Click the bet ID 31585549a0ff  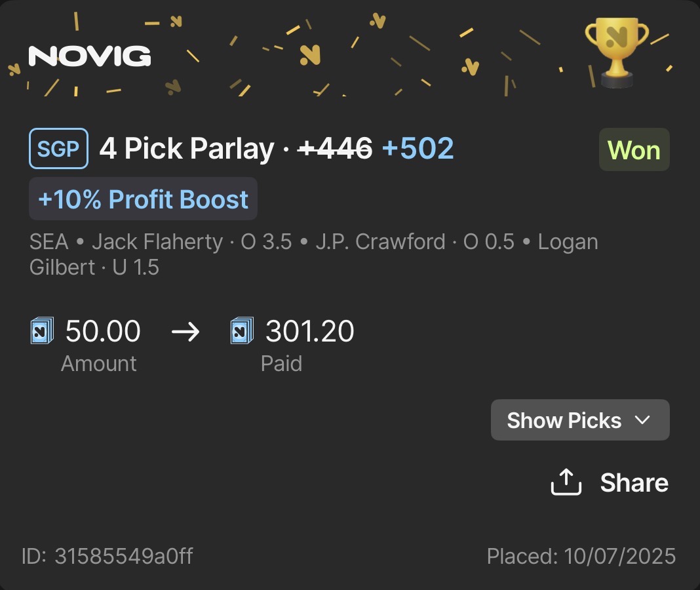(x=107, y=557)
